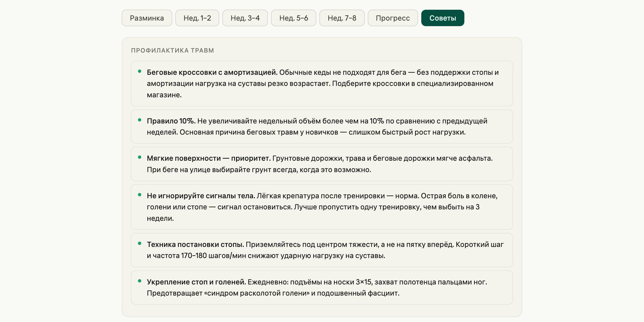The width and height of the screenshot is (644, 322).
Task: Click green bullet next to Не игнорируйте сигналы
Action: tap(140, 195)
